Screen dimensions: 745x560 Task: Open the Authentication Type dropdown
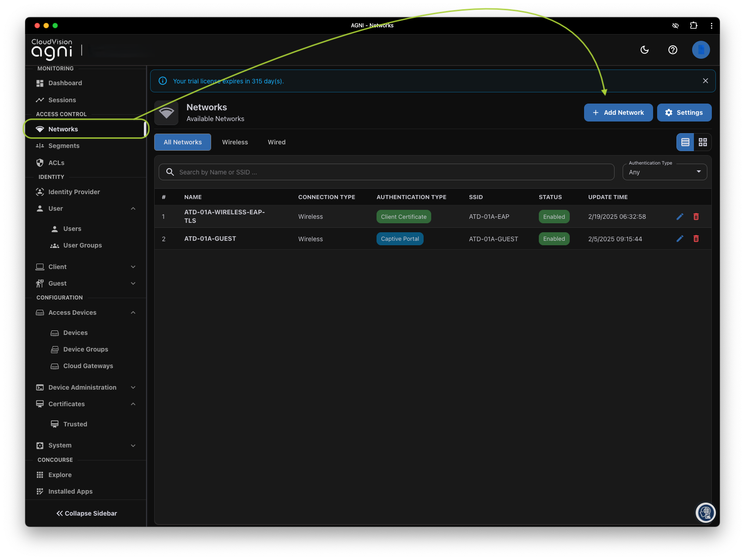(664, 172)
